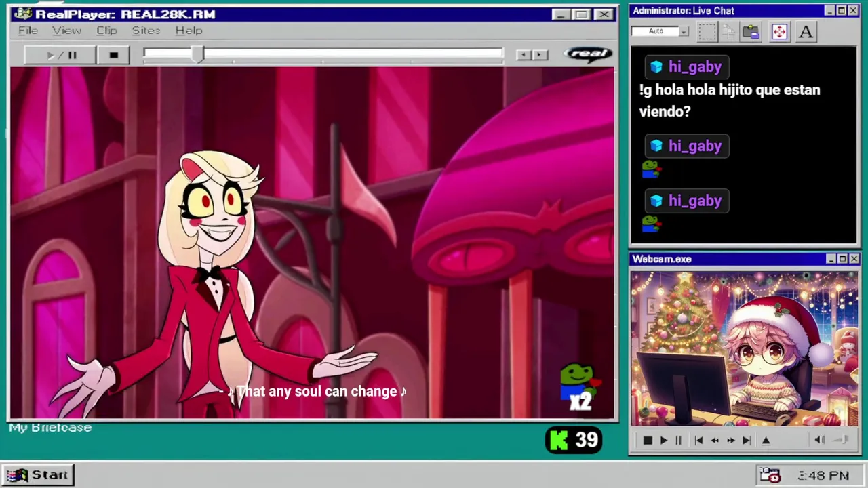This screenshot has width=868, height=488.
Task: Click the copy documents icon in Live Chat
Action: click(x=728, y=31)
